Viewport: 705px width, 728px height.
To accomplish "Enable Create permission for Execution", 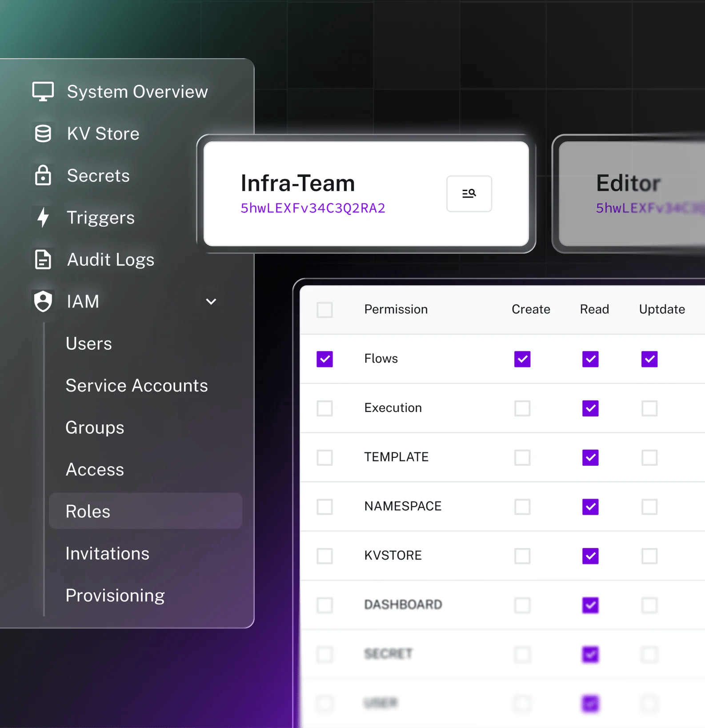I will point(522,408).
